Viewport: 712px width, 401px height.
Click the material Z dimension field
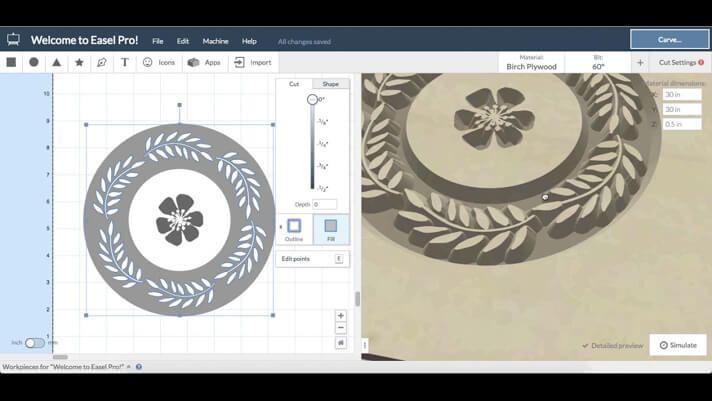click(682, 124)
